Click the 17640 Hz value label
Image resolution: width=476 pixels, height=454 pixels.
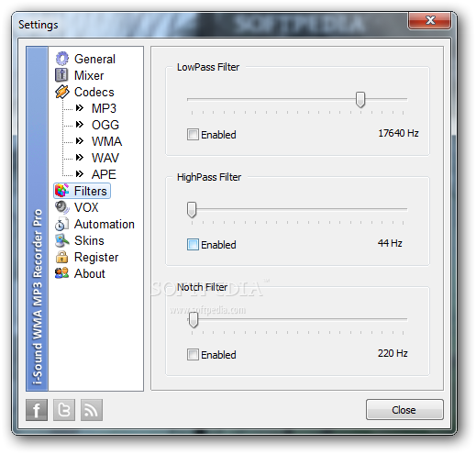(x=398, y=133)
